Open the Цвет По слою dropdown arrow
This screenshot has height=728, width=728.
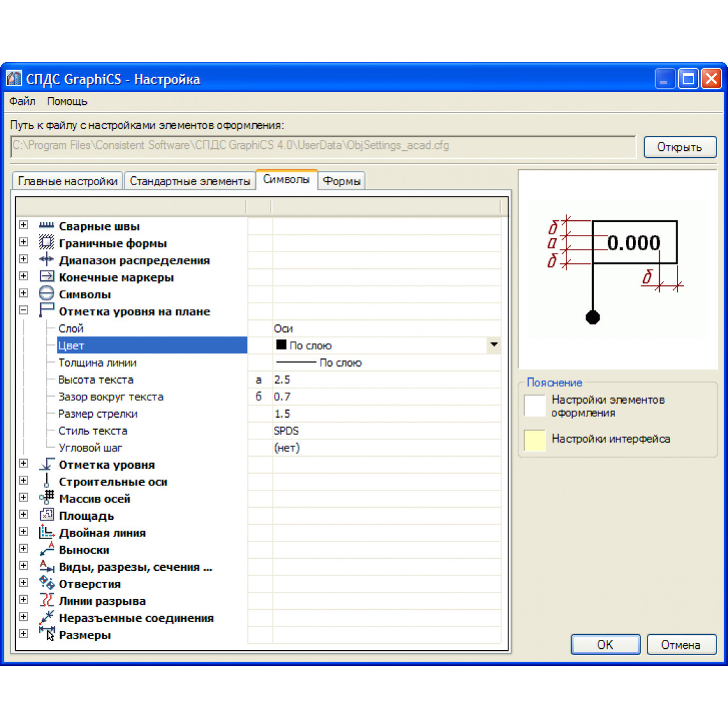pyautogui.click(x=494, y=345)
